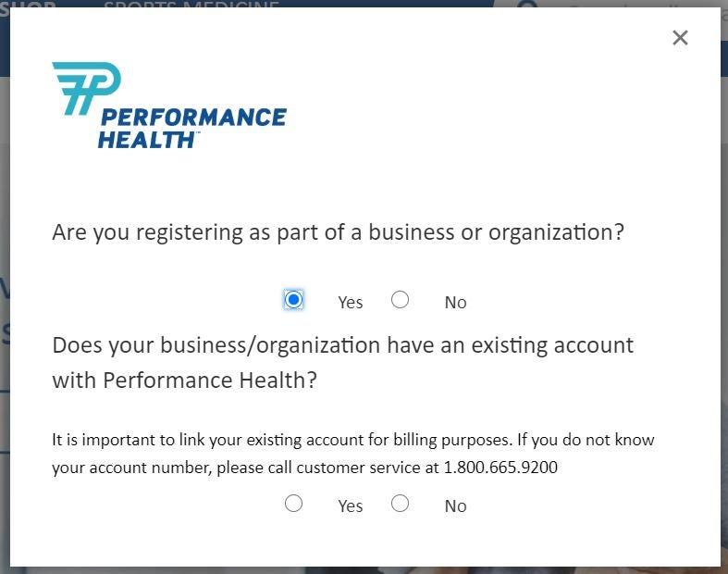Image resolution: width=728 pixels, height=574 pixels.
Task: Click the No label under business registration question
Action: click(455, 303)
